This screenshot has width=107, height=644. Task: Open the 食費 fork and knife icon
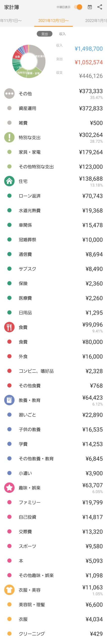[9, 327]
